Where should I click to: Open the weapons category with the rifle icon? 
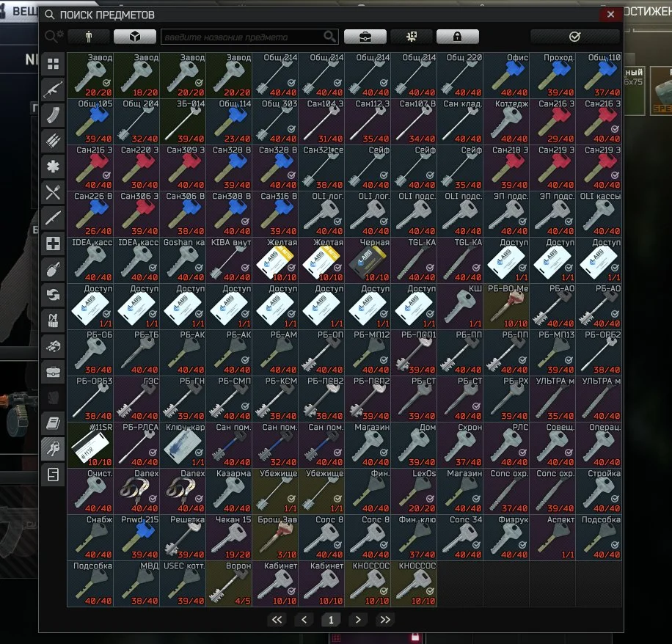(x=53, y=89)
